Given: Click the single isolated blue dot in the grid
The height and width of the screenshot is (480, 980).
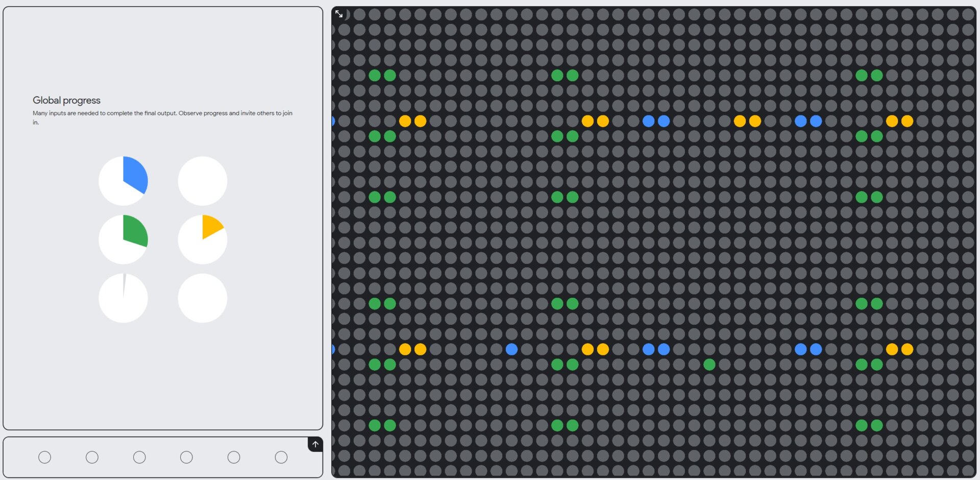Looking at the screenshot, I should coord(511,349).
